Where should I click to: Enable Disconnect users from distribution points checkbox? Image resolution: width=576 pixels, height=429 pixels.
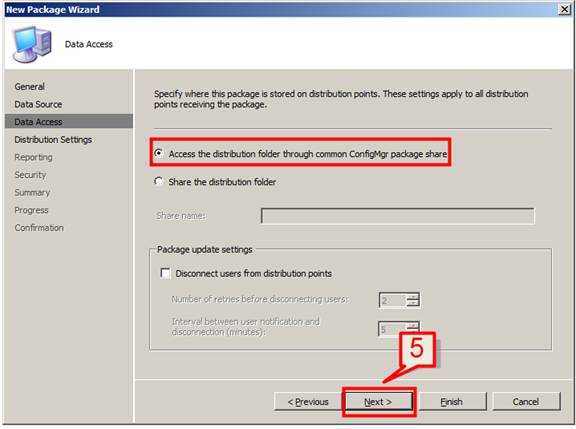[x=165, y=273]
